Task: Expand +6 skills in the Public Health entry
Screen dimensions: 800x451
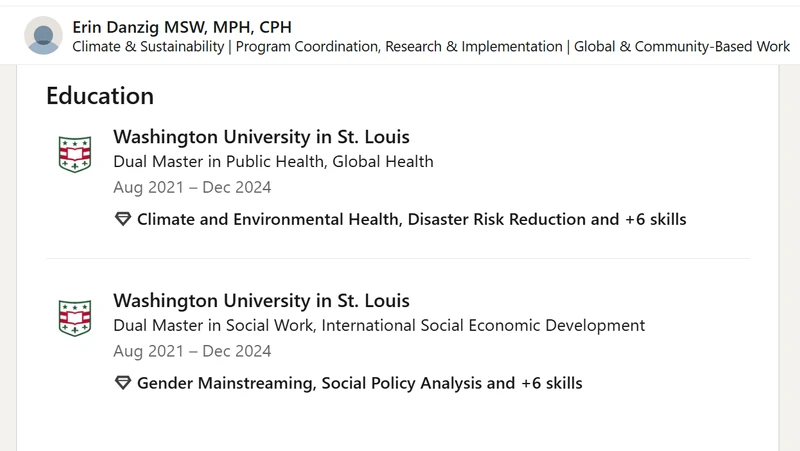Action: pos(656,219)
